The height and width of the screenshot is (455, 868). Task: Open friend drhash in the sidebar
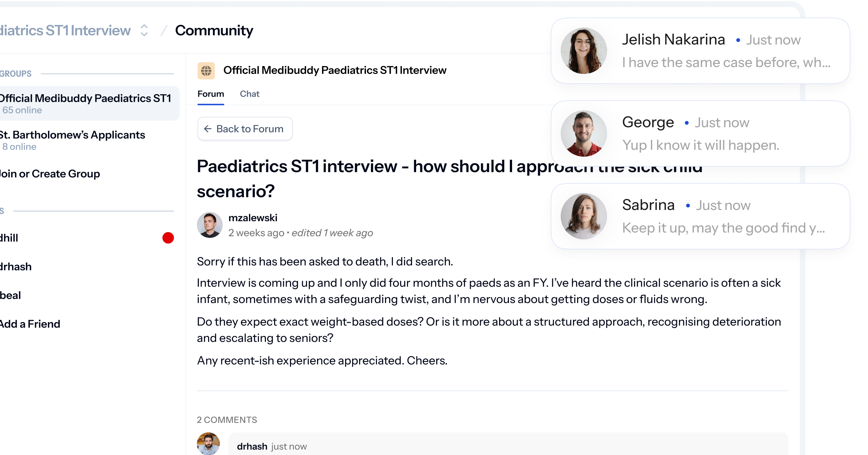16,267
